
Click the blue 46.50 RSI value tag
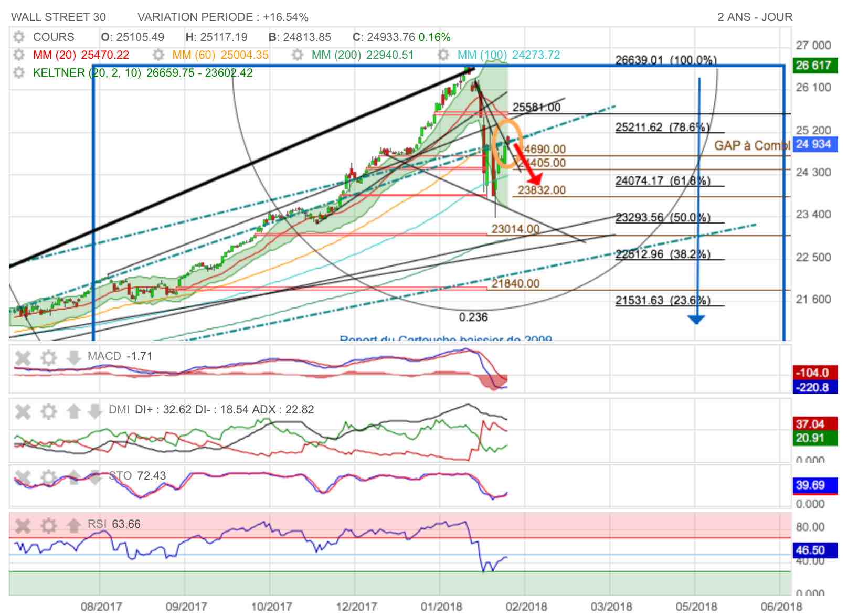[815, 550]
